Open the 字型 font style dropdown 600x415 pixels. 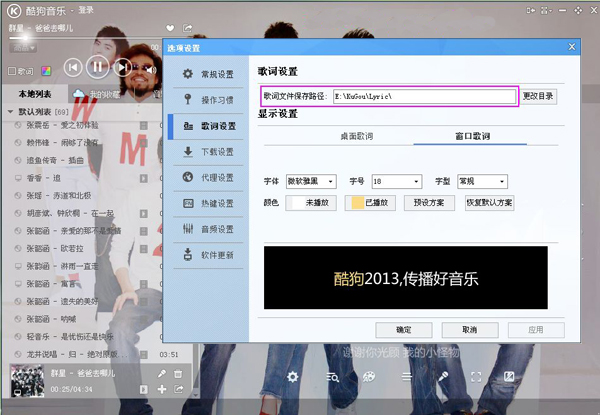[x=483, y=181]
